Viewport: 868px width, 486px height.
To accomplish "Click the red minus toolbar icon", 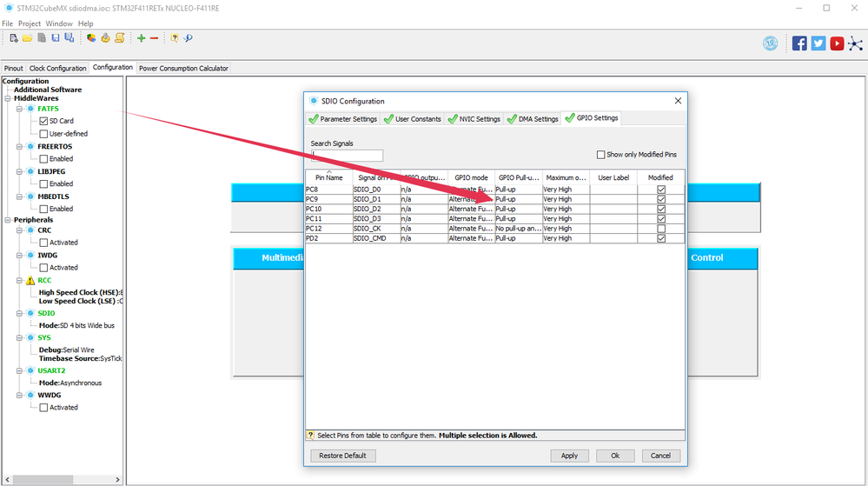I will pos(155,38).
